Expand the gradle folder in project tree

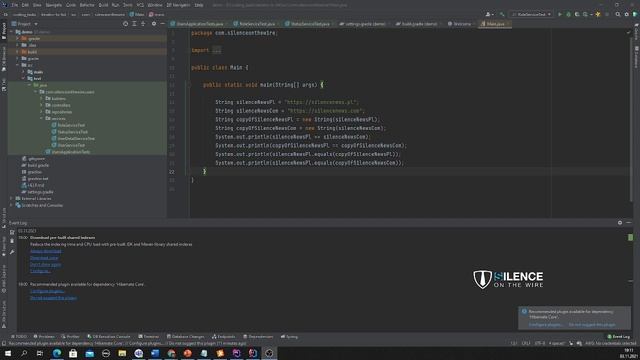[18, 58]
